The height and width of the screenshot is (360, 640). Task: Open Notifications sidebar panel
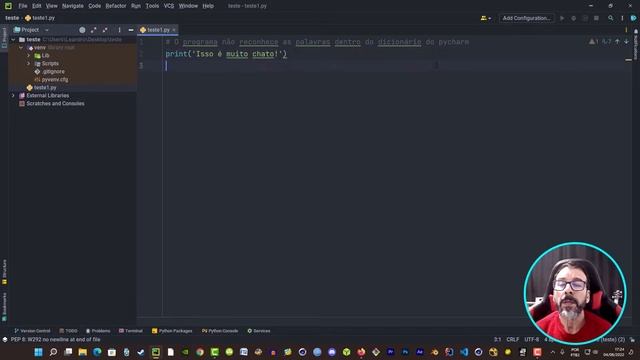pyautogui.click(x=636, y=44)
